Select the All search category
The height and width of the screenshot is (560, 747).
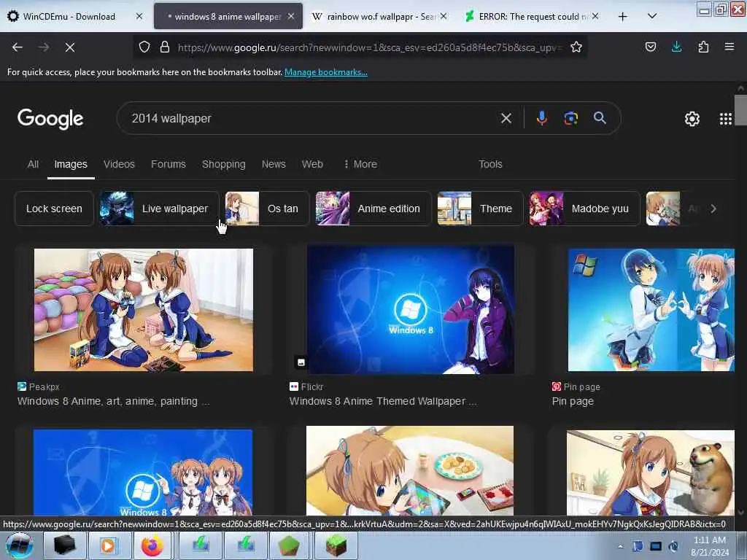tap(33, 164)
